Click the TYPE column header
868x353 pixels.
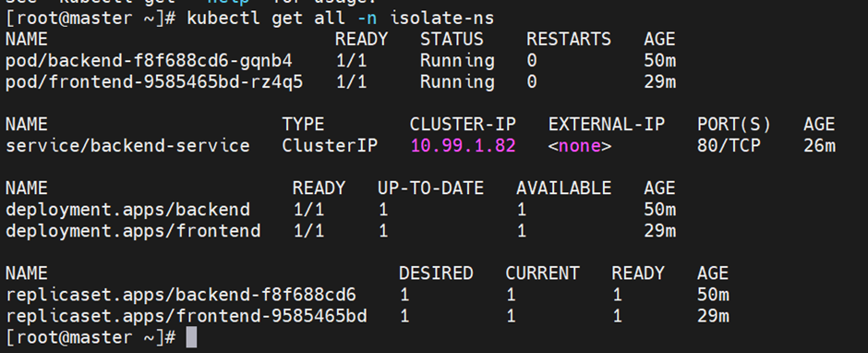304,124
